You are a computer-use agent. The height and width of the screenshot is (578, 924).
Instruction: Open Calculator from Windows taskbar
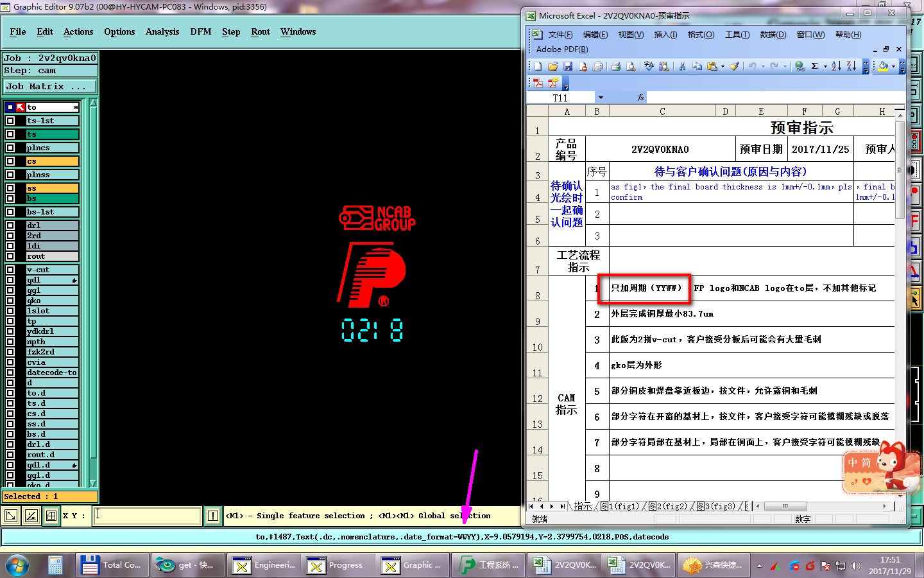click(55, 565)
